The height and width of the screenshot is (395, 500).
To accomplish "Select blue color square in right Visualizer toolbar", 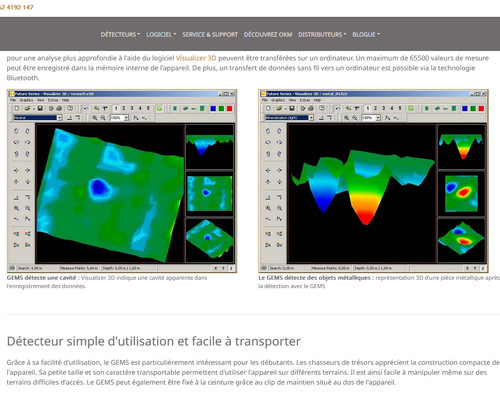I will pos(465,108).
